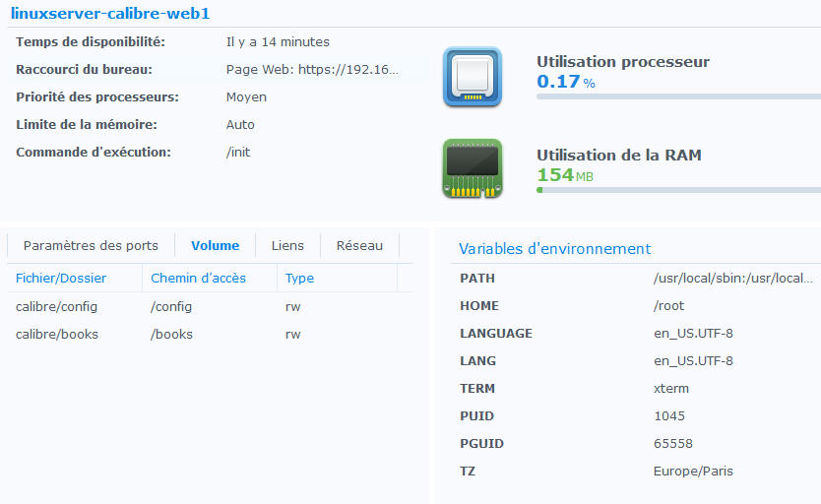Click the Commande d'exécution label
Image resolution: width=821 pixels, height=504 pixels.
[x=94, y=153]
